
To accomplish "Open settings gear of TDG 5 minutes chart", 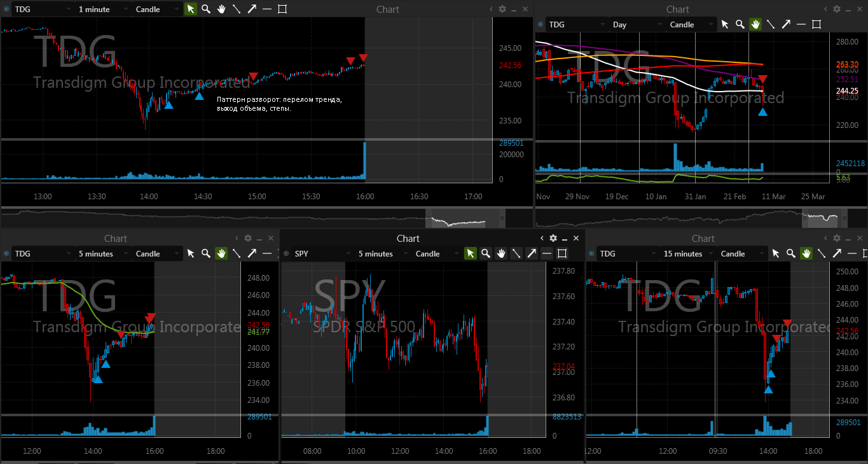I will [x=248, y=238].
